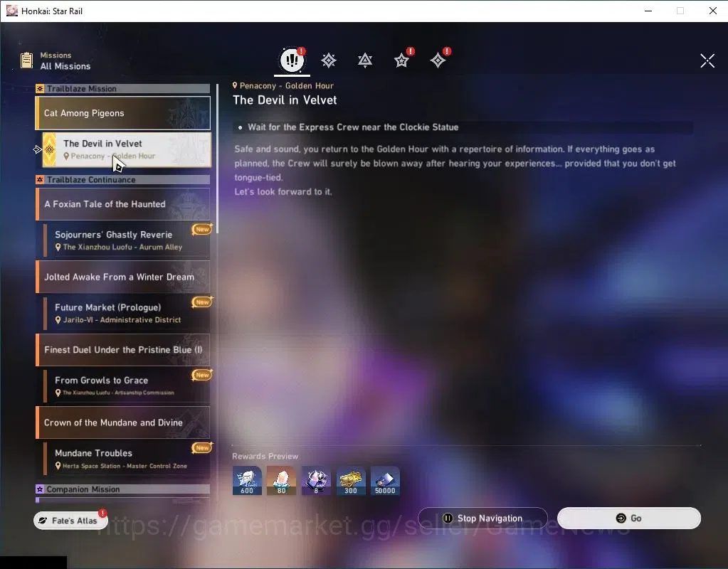Screen dimensions: 728x569
Task: Select Crown of the Mundane and Divine
Action: 123,422
